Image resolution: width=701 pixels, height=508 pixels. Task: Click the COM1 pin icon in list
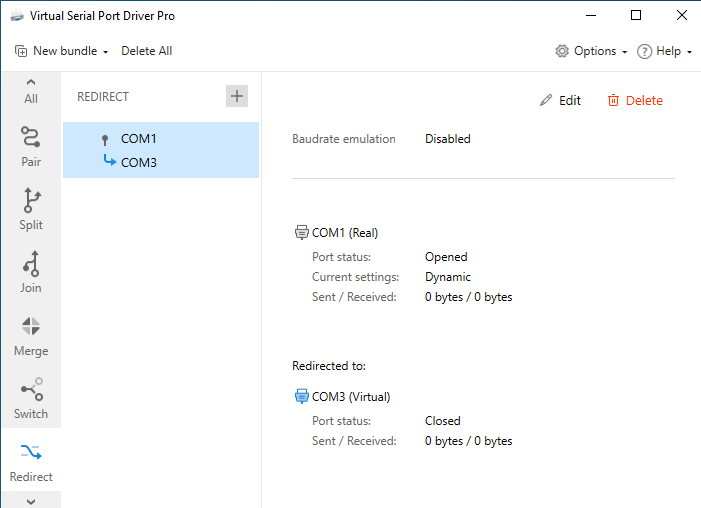(x=105, y=140)
